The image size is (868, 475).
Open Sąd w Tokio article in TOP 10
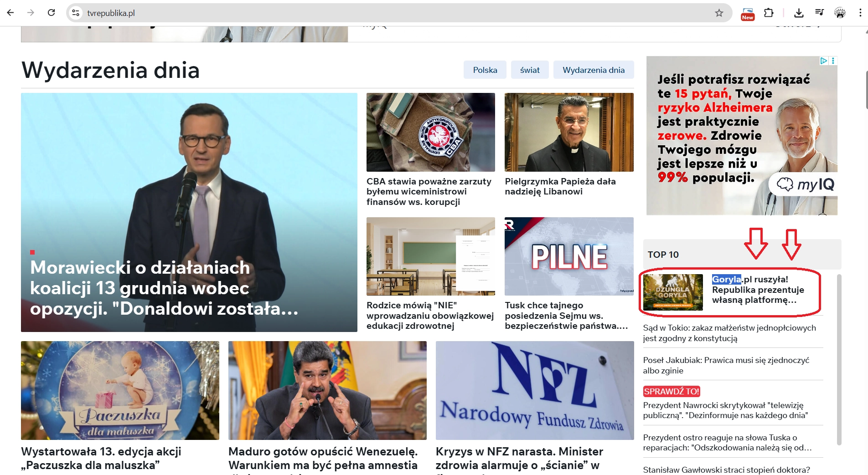click(729, 333)
